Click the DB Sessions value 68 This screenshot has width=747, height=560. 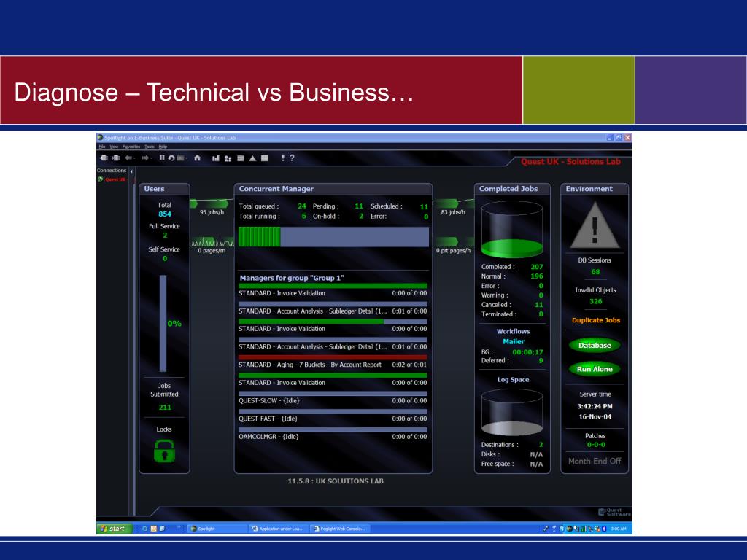(595, 272)
